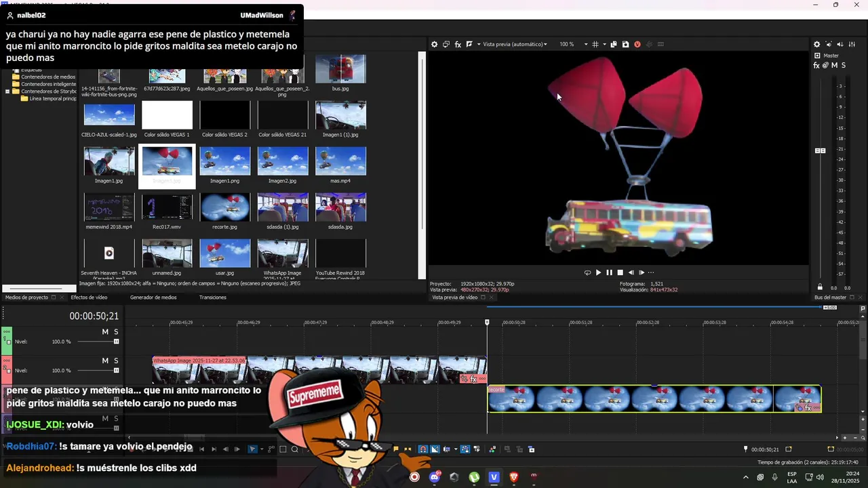Switch to Transiciones tab
Screen dimensions: 868x488
213,297
